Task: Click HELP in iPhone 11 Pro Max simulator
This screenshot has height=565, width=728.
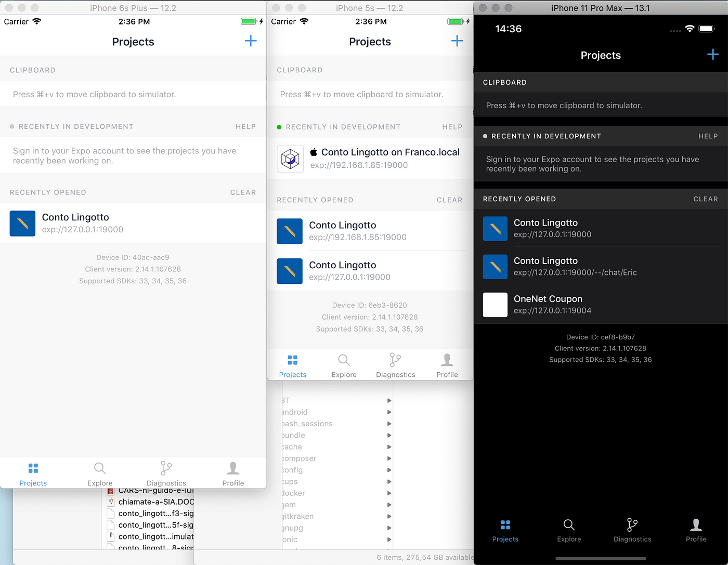Action: [x=708, y=136]
